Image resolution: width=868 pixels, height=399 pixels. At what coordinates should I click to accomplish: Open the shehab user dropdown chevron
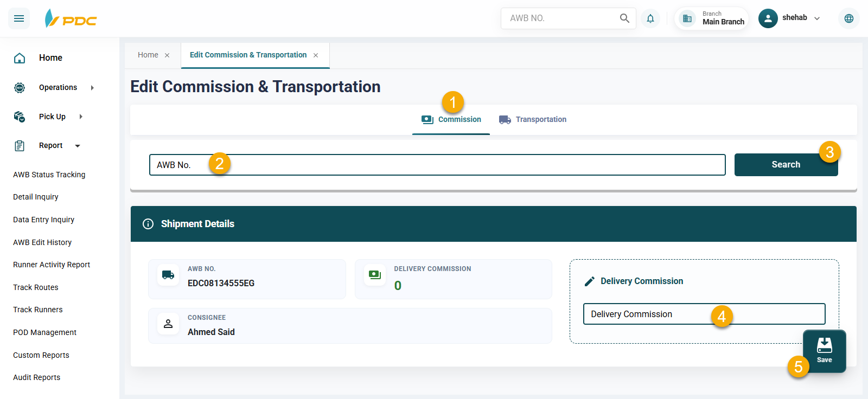point(817,18)
